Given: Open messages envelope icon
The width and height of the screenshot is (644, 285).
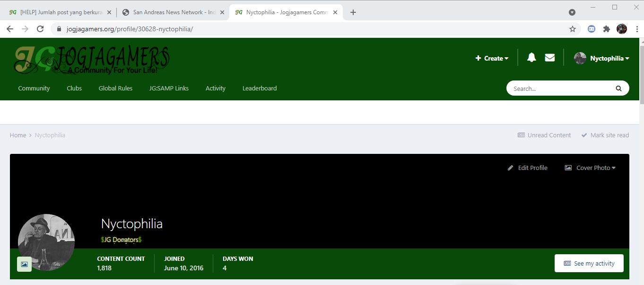Looking at the screenshot, I should pyautogui.click(x=549, y=58).
